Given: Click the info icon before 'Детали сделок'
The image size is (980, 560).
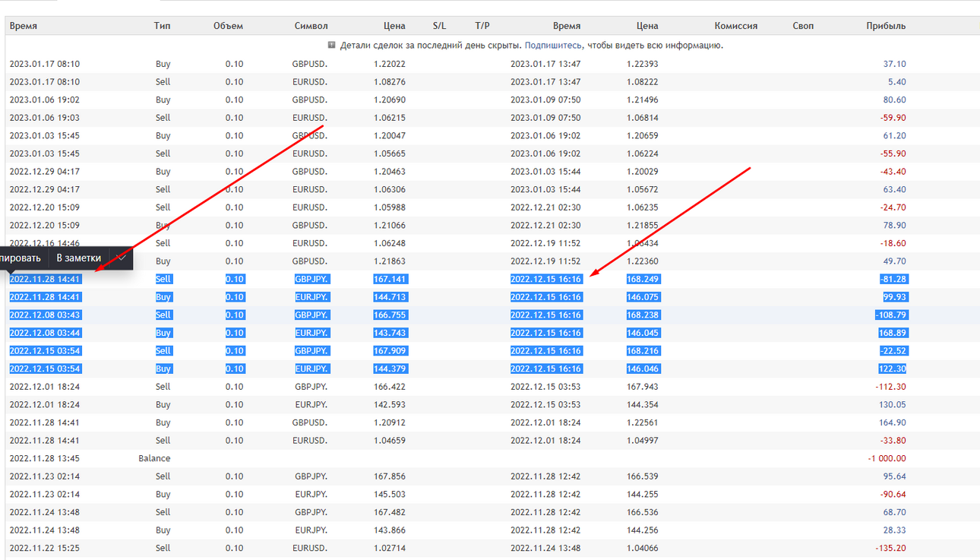Looking at the screenshot, I should pos(332,45).
